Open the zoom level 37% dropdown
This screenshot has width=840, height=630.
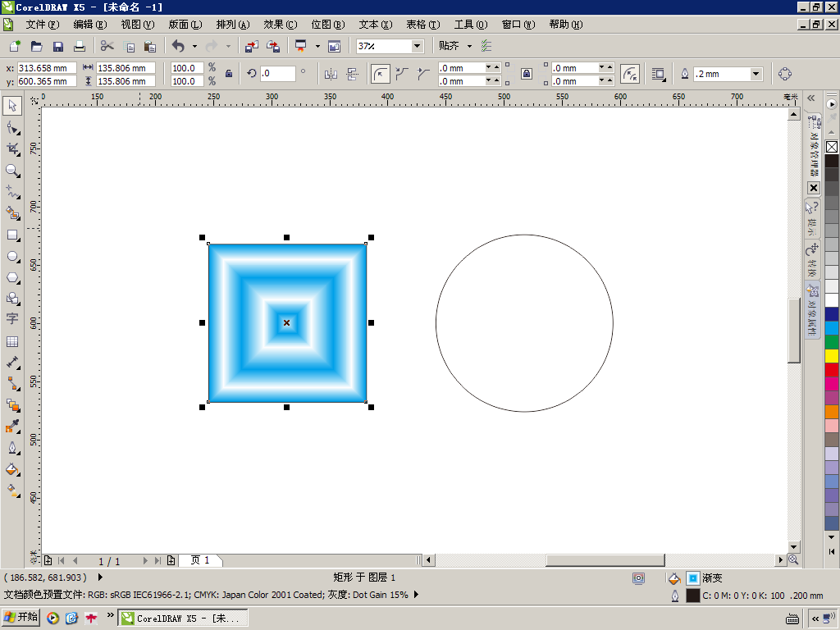[x=417, y=47]
